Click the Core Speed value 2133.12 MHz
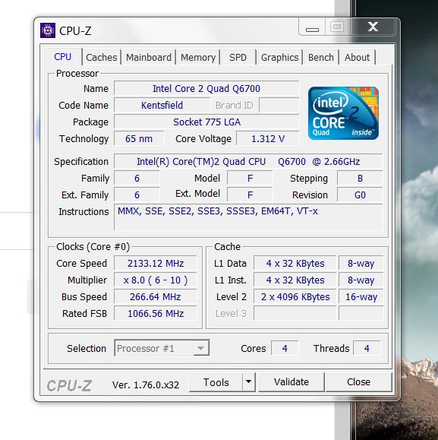This screenshot has width=438, height=440. pos(155,263)
